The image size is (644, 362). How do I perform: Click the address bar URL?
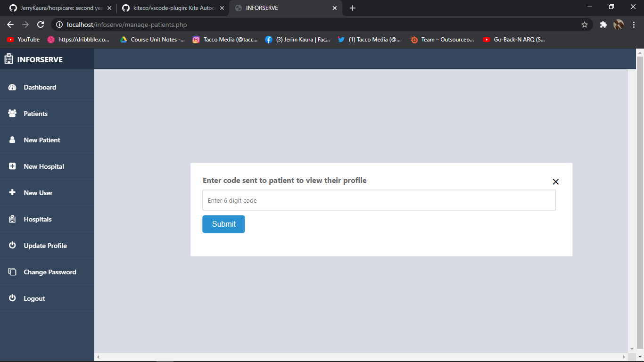coord(127,25)
